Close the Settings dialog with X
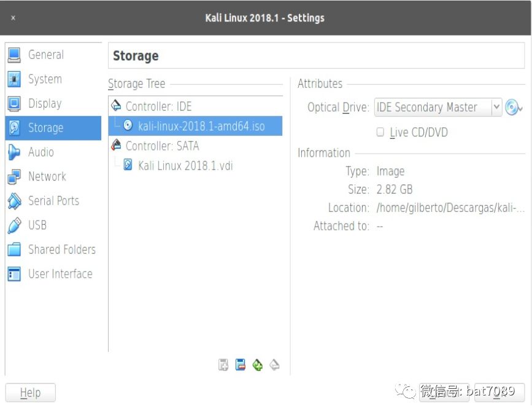 13,18
